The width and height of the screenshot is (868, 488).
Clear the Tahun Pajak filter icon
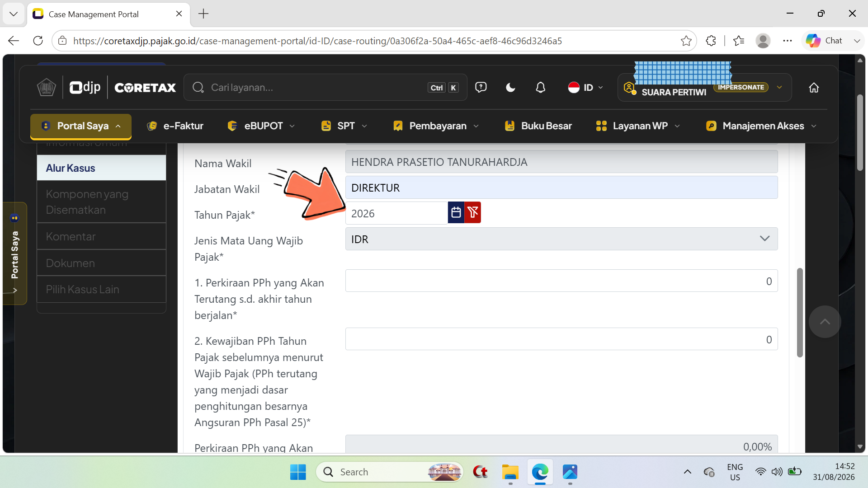(x=473, y=212)
